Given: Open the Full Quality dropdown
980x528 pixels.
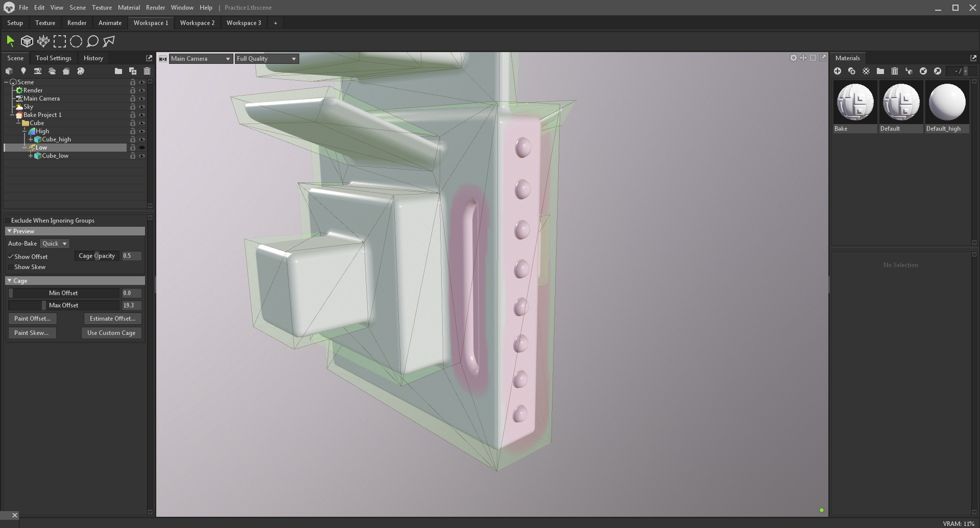Looking at the screenshot, I should [x=267, y=59].
